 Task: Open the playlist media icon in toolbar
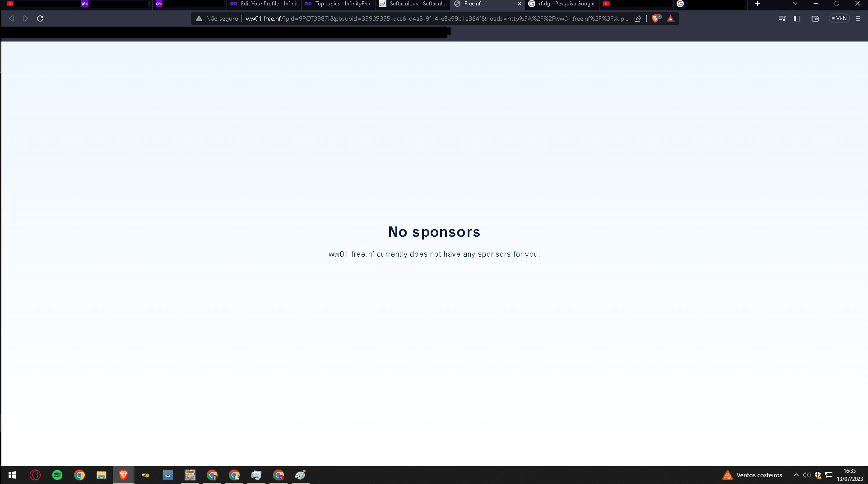782,18
